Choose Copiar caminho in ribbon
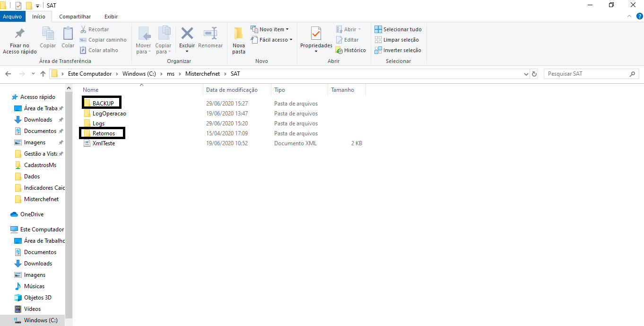 point(103,40)
